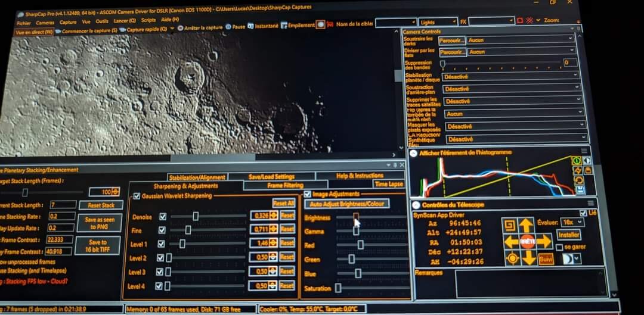Toggle the red crosshair reticule icon
The width and height of the screenshot is (644, 315).
pyautogui.click(x=530, y=20)
